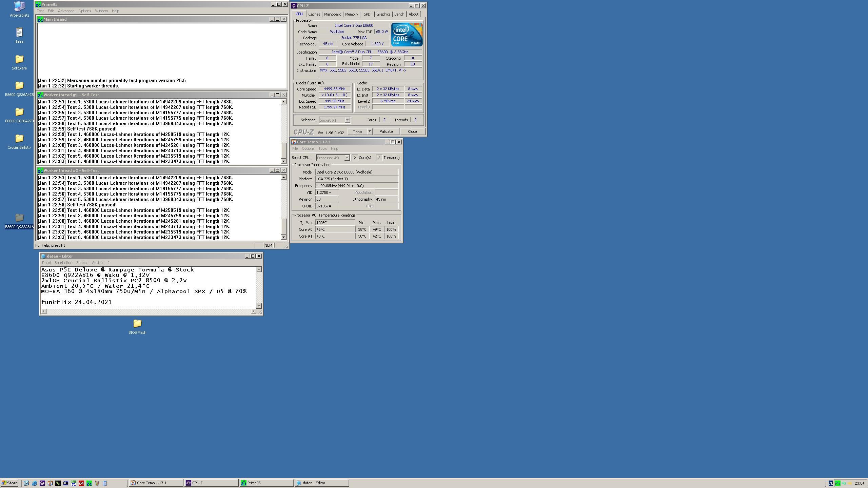
Task: Click the Validate button in CPU-Z
Action: (386, 131)
